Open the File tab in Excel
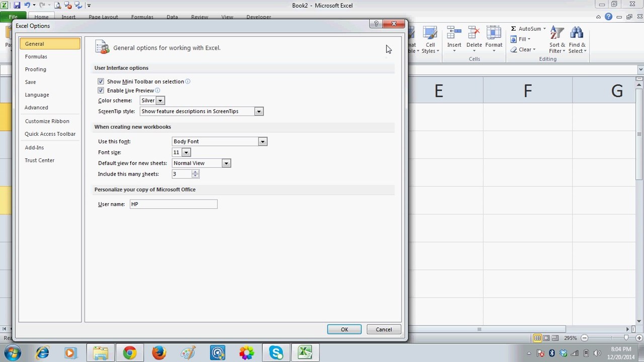This screenshot has height=362, width=644. [13, 17]
